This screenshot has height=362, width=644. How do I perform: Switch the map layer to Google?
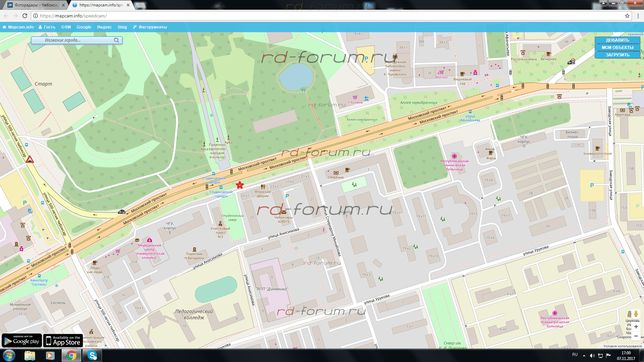click(x=84, y=27)
